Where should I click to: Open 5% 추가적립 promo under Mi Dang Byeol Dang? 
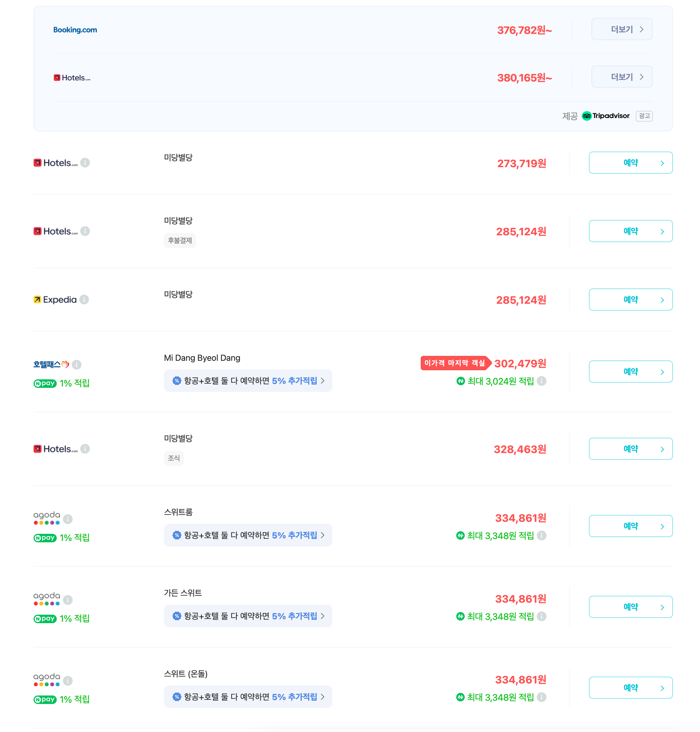[x=248, y=381]
